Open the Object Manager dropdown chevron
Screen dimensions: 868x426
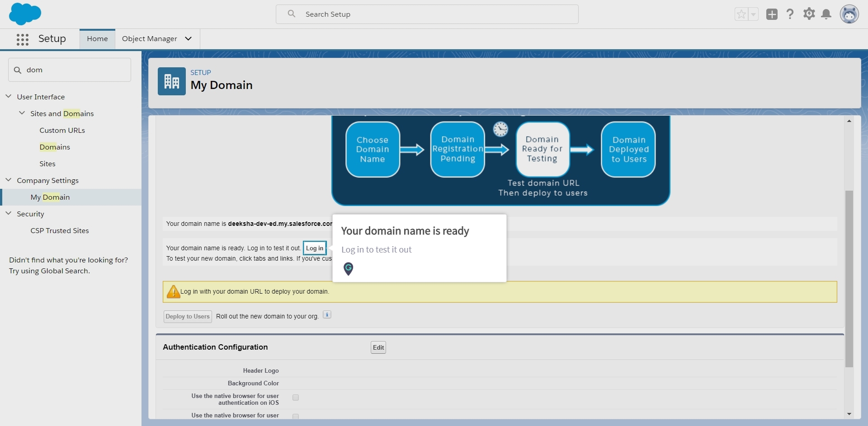point(189,39)
